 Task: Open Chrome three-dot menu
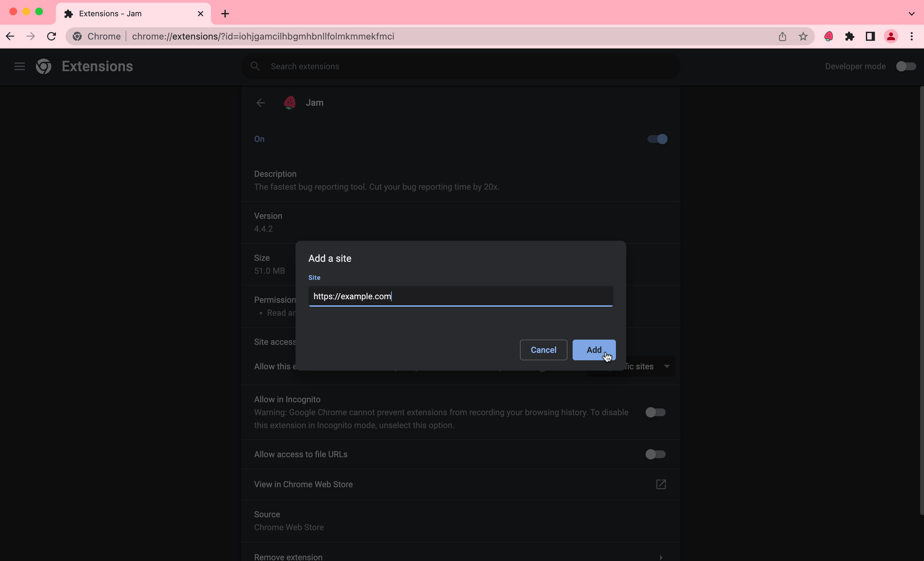(911, 37)
